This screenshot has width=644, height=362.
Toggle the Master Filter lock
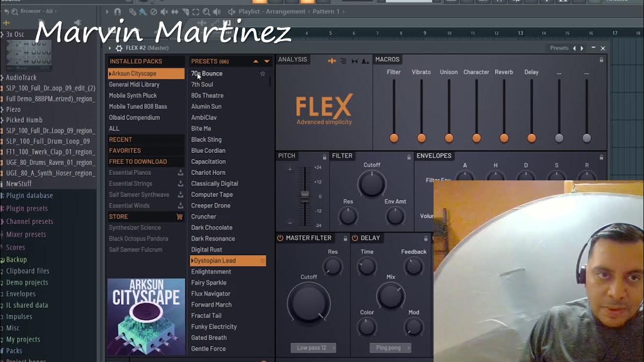click(x=345, y=238)
